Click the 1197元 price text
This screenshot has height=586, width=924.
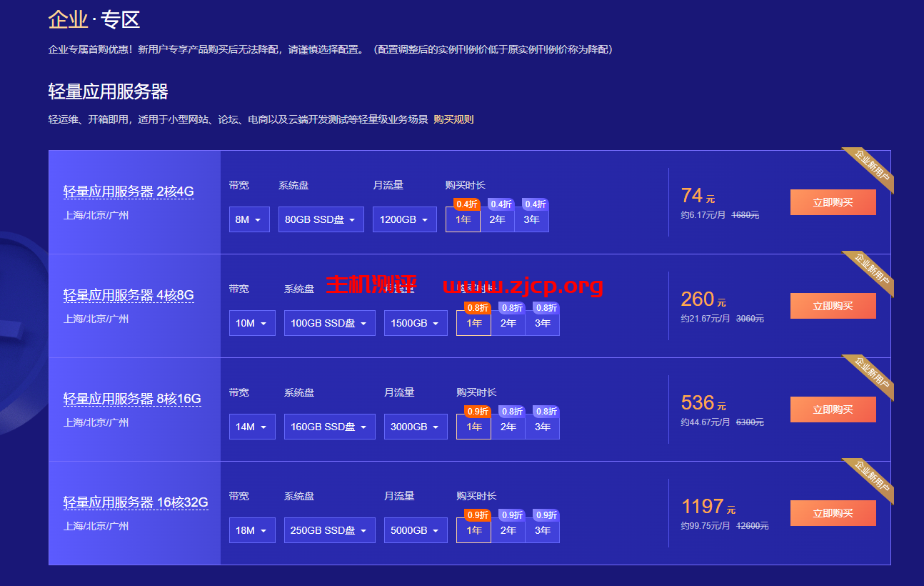tap(708, 506)
